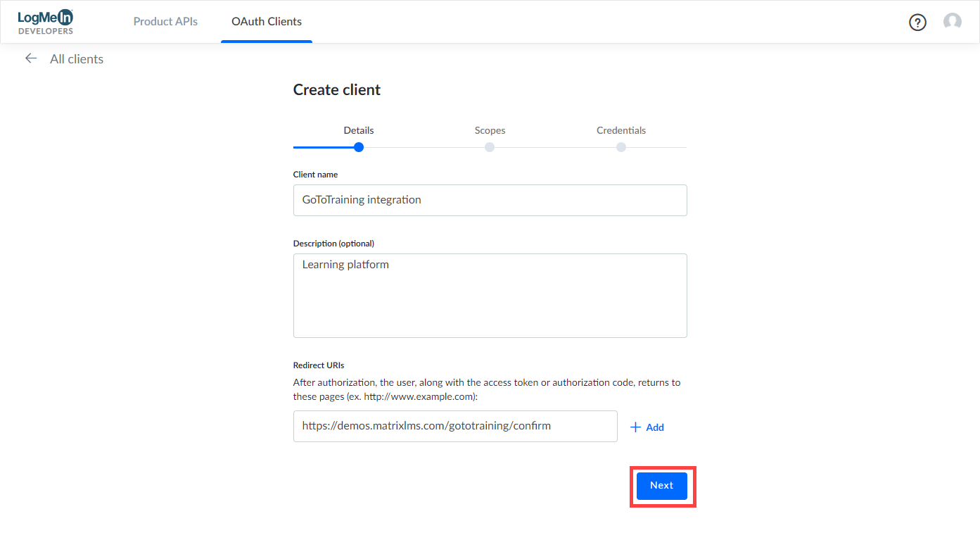Click the back arrow beside All clients
Viewport: 980px width, 540px height.
[31, 58]
